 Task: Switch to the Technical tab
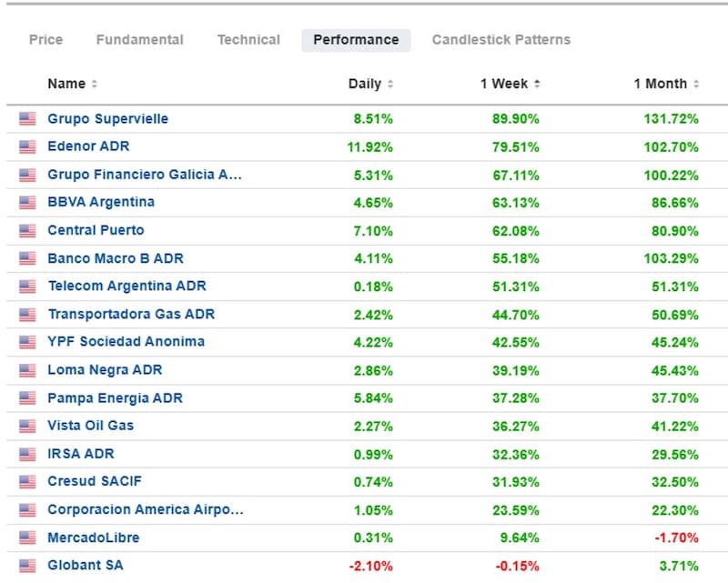pyautogui.click(x=248, y=40)
